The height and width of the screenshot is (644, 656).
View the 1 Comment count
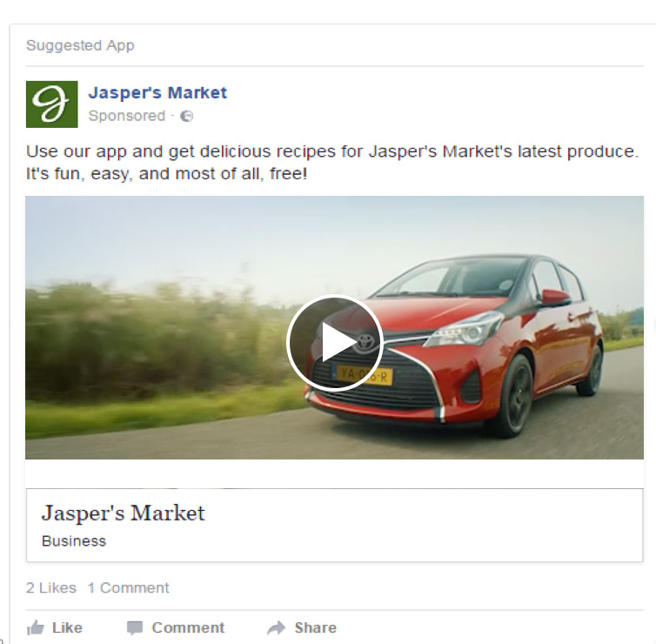pyautogui.click(x=128, y=588)
